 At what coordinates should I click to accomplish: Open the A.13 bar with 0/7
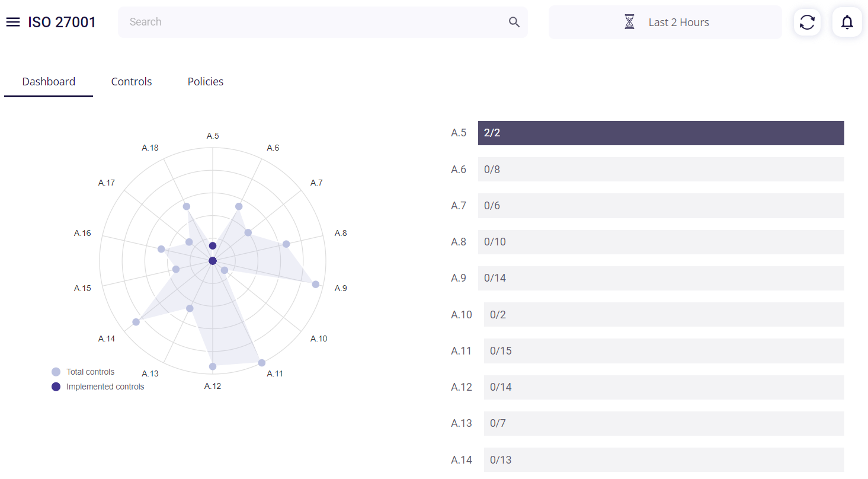[x=664, y=423]
